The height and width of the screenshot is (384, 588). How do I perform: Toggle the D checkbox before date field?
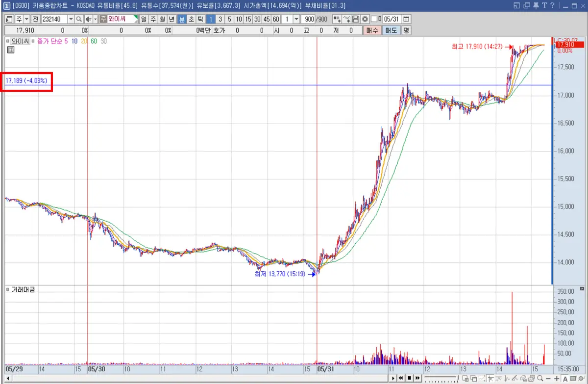[374, 19]
